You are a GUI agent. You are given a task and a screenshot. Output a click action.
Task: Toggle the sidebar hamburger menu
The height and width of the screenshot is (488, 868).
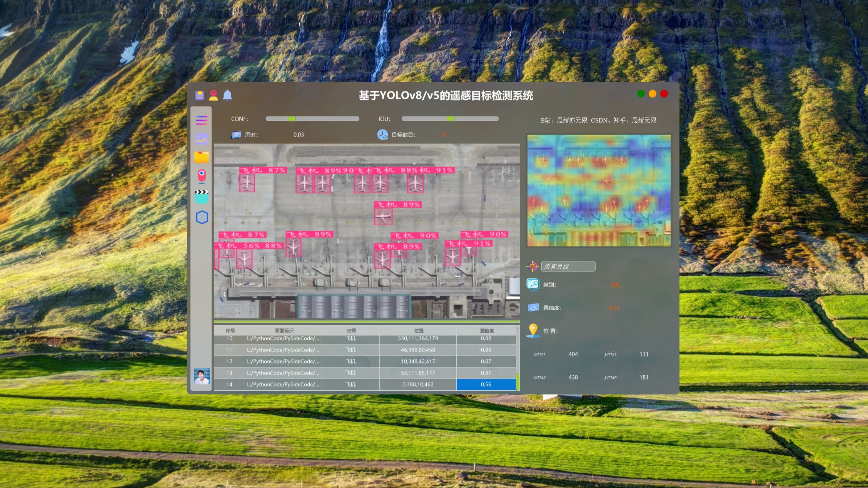tap(202, 120)
